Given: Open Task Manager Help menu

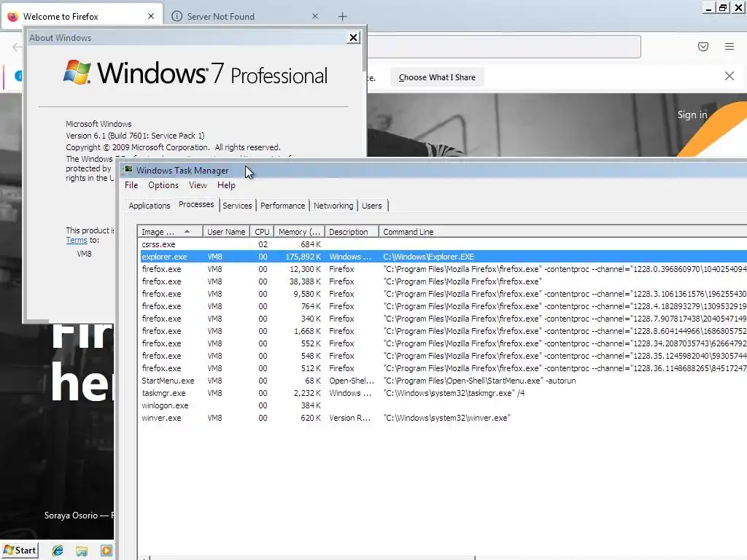Looking at the screenshot, I should click(226, 185).
